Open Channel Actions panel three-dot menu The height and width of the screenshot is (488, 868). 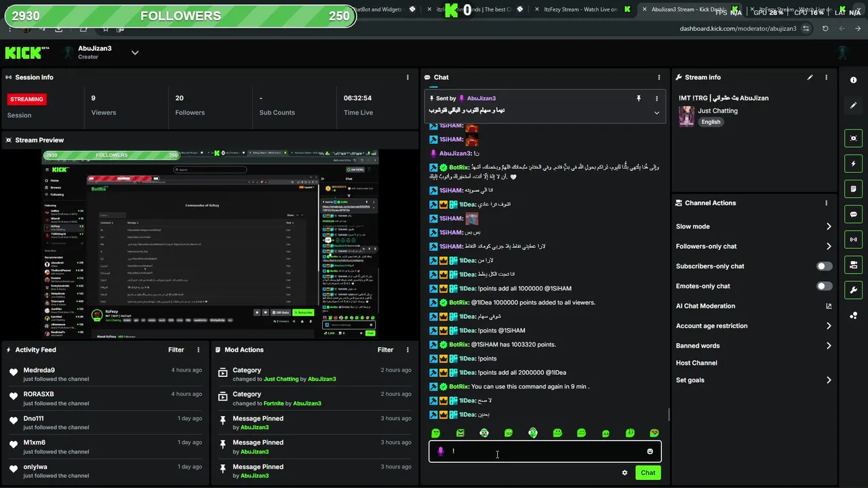(x=826, y=203)
